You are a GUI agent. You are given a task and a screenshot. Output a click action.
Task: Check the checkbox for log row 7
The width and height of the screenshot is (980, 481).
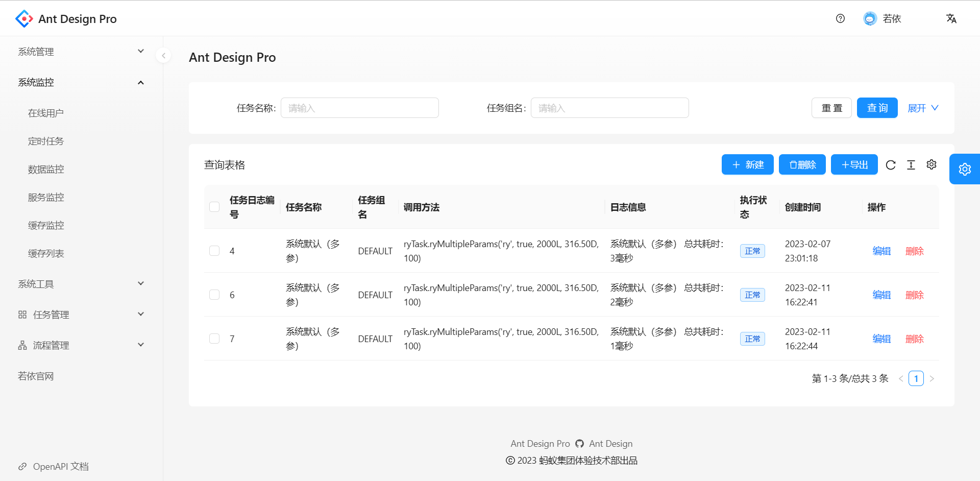(x=214, y=339)
